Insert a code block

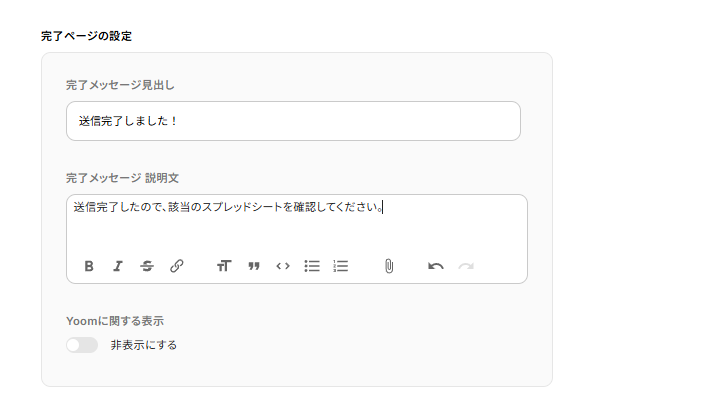coord(283,266)
